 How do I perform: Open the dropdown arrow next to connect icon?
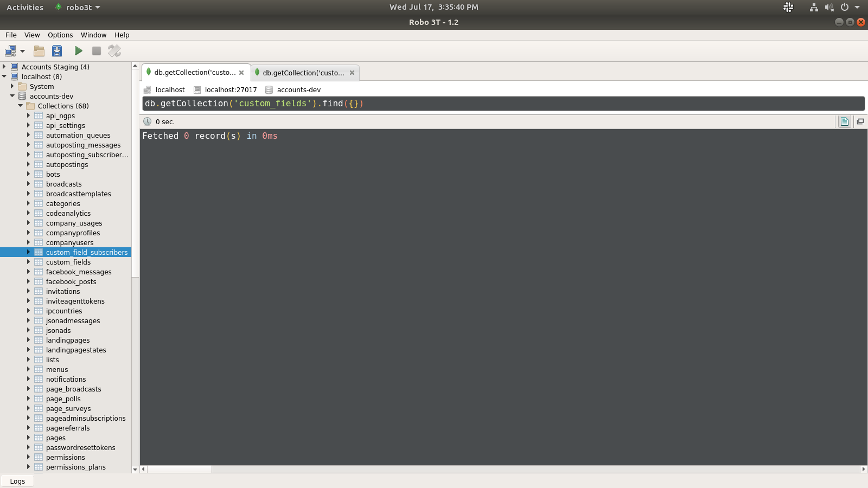(22, 50)
